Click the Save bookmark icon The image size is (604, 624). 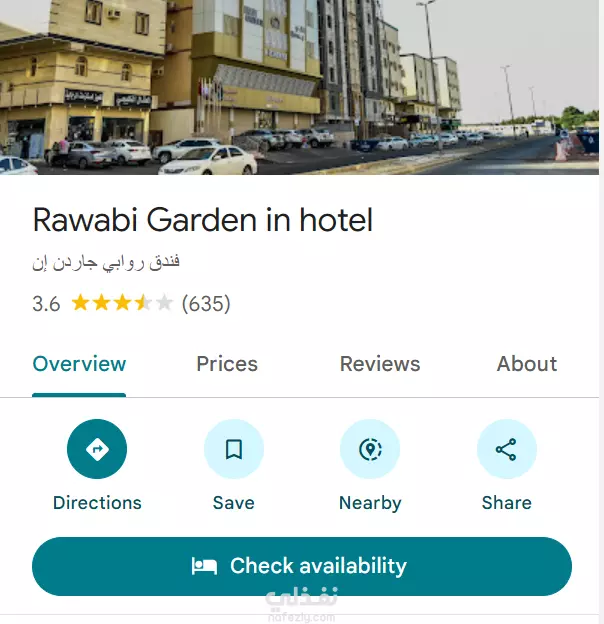click(234, 449)
